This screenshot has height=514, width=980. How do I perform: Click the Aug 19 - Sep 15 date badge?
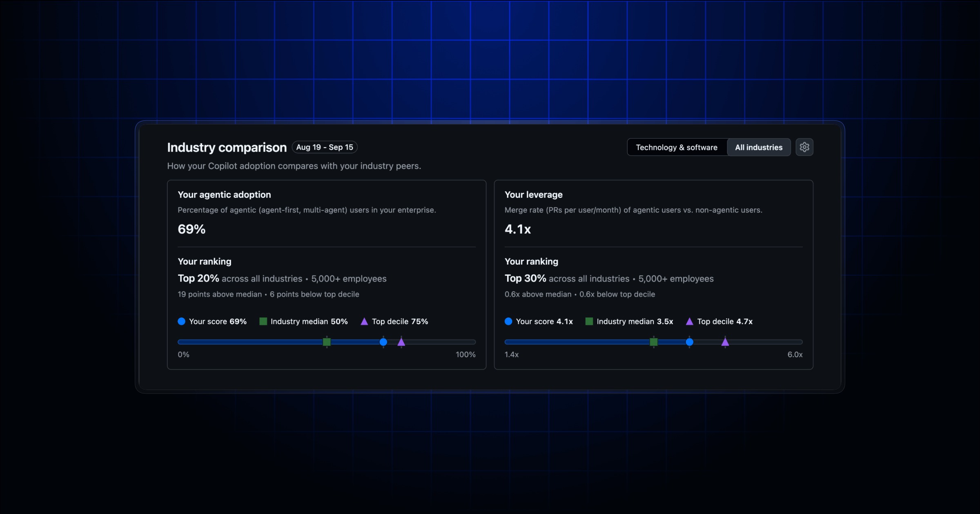pyautogui.click(x=325, y=147)
